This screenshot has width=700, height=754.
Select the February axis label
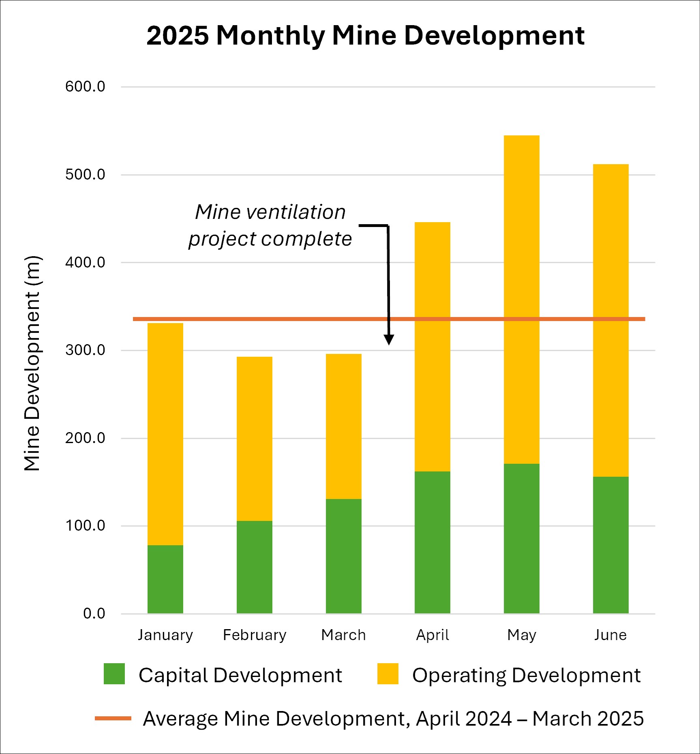tap(255, 635)
